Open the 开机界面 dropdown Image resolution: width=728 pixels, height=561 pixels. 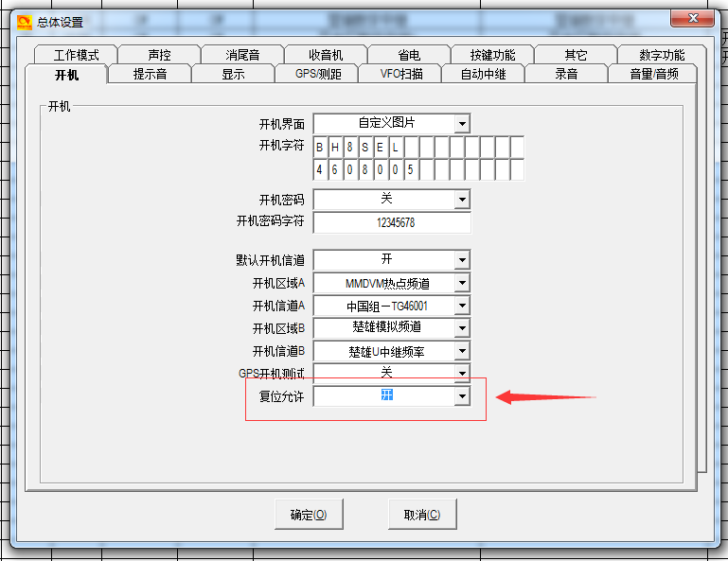point(461,124)
